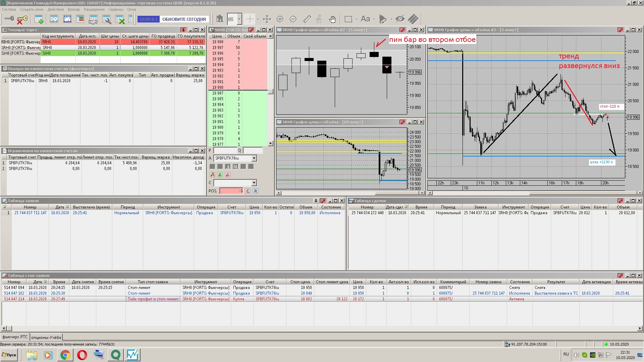The width and height of the screenshot is (644, 362).
Task: Open Chrome from the Windows taskbar
Action: (x=65, y=355)
